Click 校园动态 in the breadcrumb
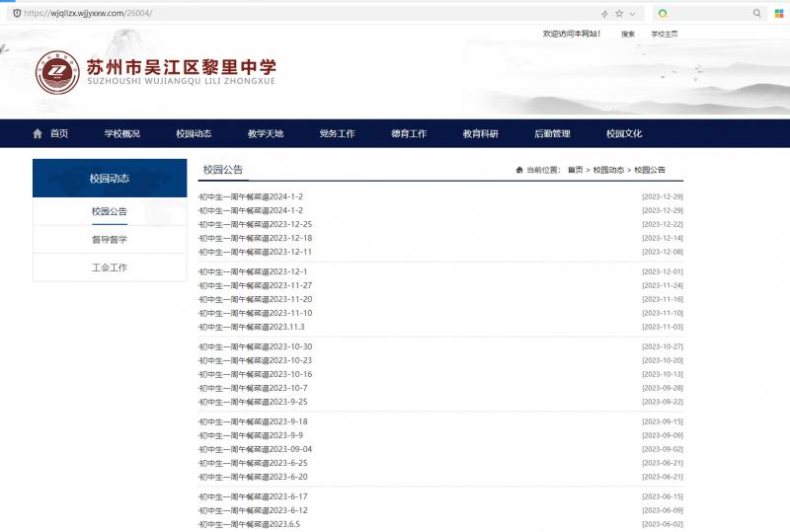Screen dimensions: 790x532 (609, 171)
